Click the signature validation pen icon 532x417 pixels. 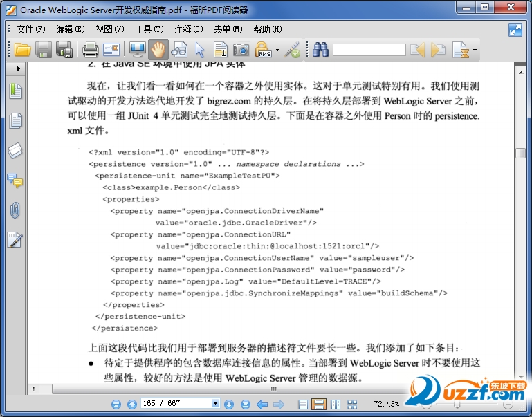coord(292,50)
